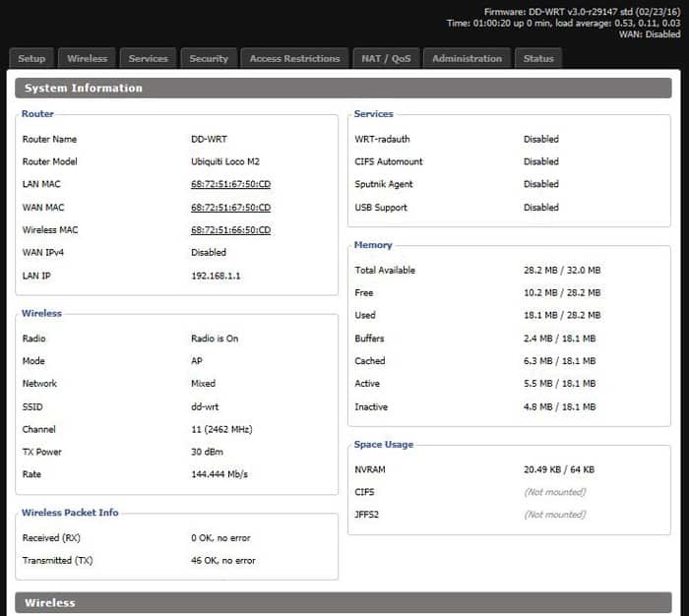Select the Router Name value DD-WRT
The height and width of the screenshot is (616, 689).
[209, 140]
